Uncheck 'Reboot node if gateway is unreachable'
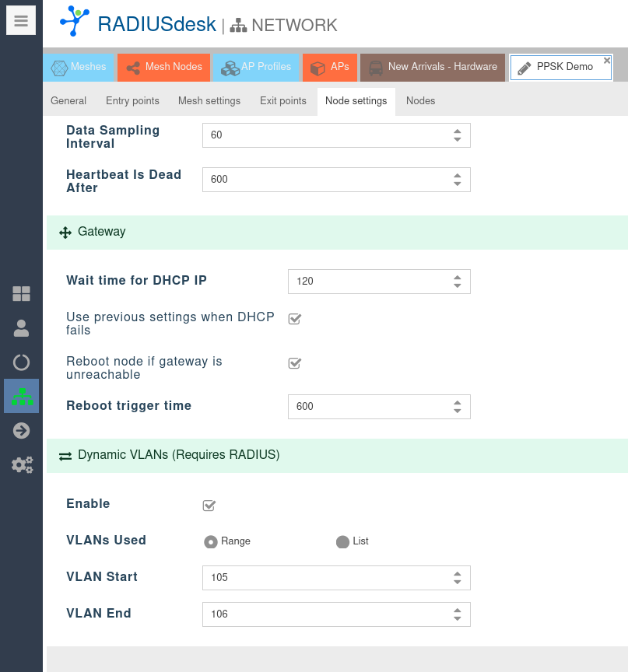Screen dimensions: 628x672 (x=295, y=363)
